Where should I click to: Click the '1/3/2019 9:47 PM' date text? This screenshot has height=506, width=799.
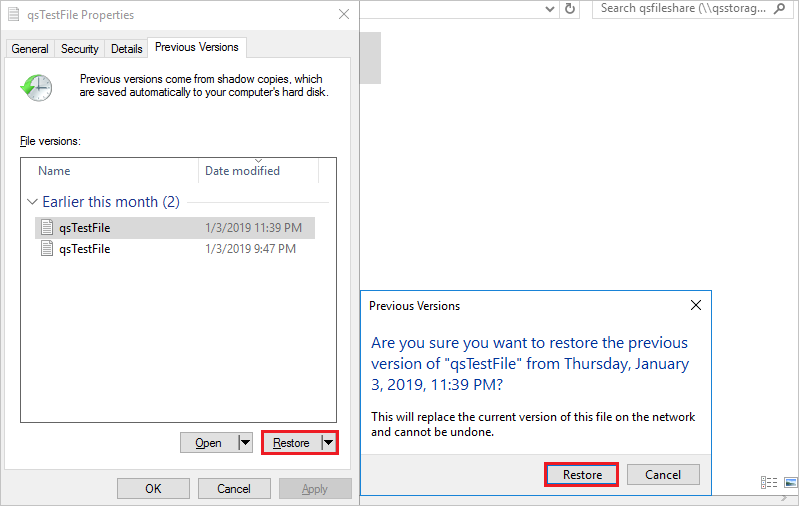[x=250, y=249]
